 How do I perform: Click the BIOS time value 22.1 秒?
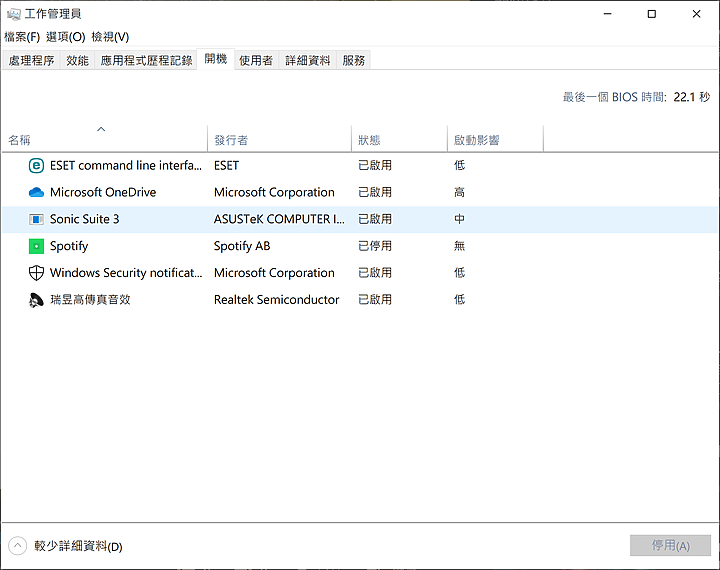tap(692, 97)
